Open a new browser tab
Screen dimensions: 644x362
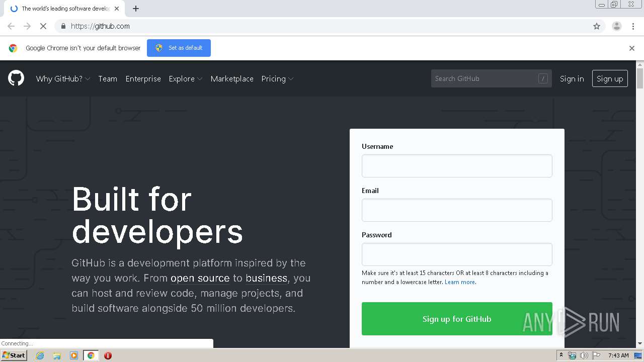pos(136,9)
